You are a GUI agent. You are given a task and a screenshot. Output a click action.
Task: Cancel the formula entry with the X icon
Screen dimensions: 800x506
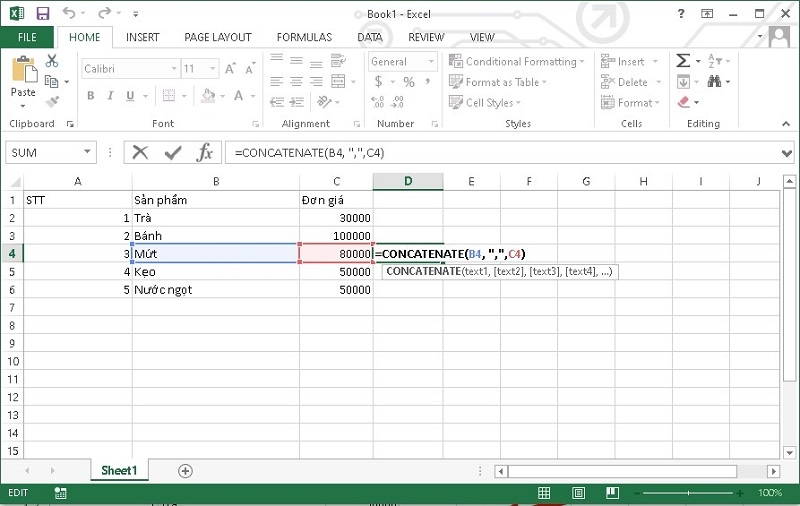point(140,152)
